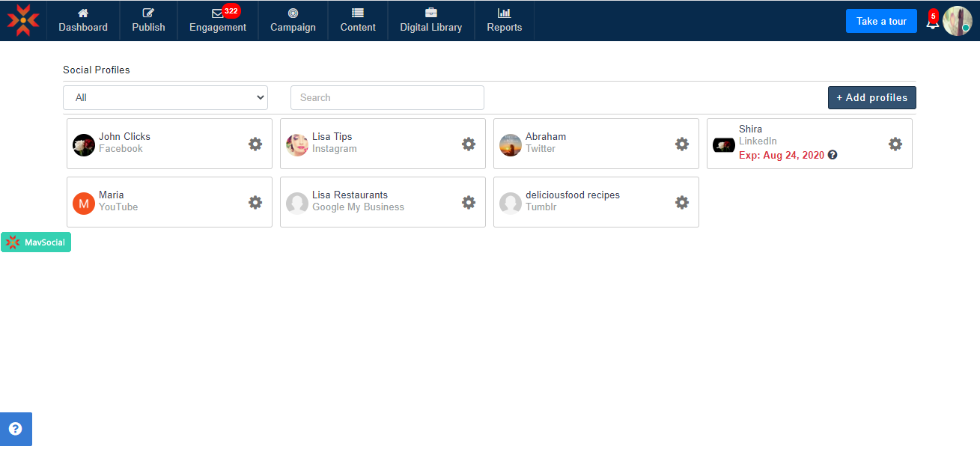The image size is (980, 455).
Task: Open settings gear for Lisa Tips Instagram
Action: (469, 144)
